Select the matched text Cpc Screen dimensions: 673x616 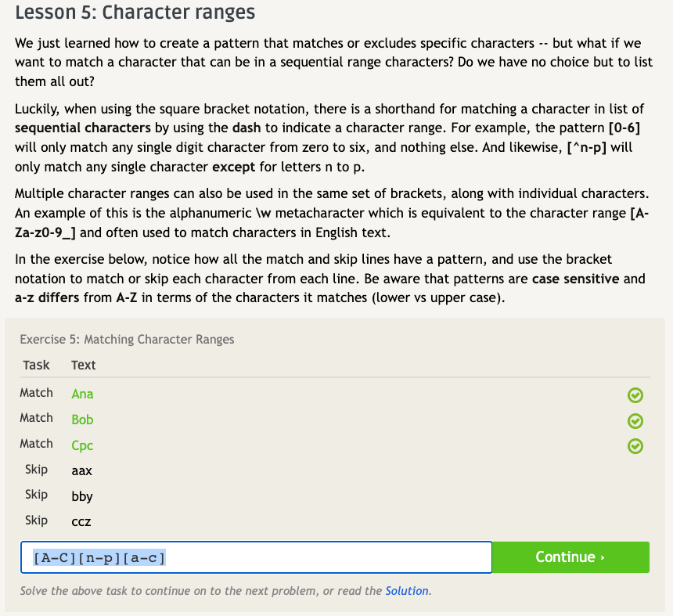[x=82, y=445]
